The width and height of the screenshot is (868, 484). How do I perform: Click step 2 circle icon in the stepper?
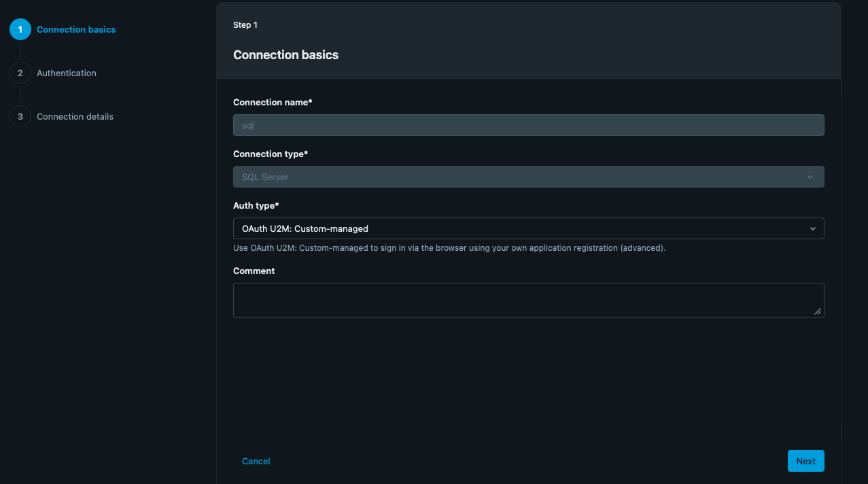[20, 73]
